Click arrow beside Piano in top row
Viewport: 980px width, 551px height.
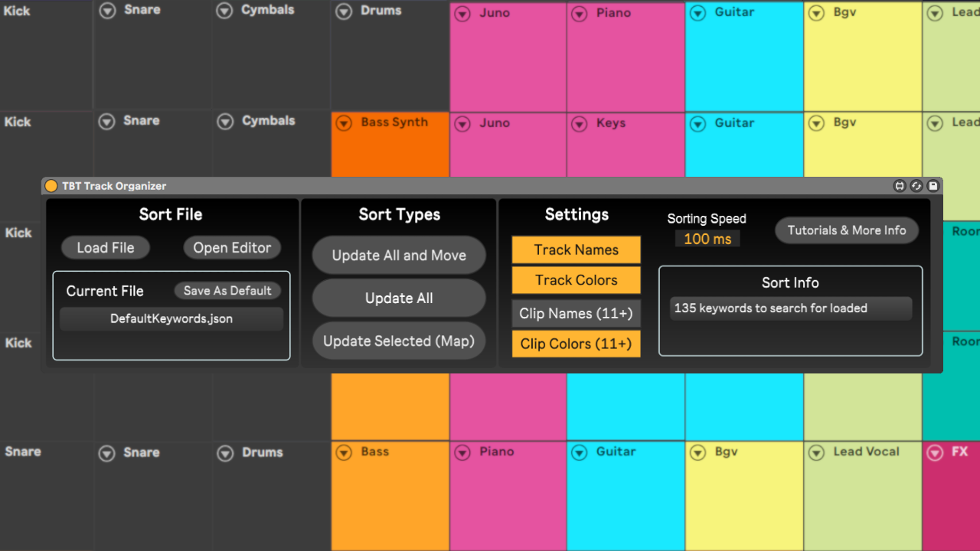click(580, 14)
